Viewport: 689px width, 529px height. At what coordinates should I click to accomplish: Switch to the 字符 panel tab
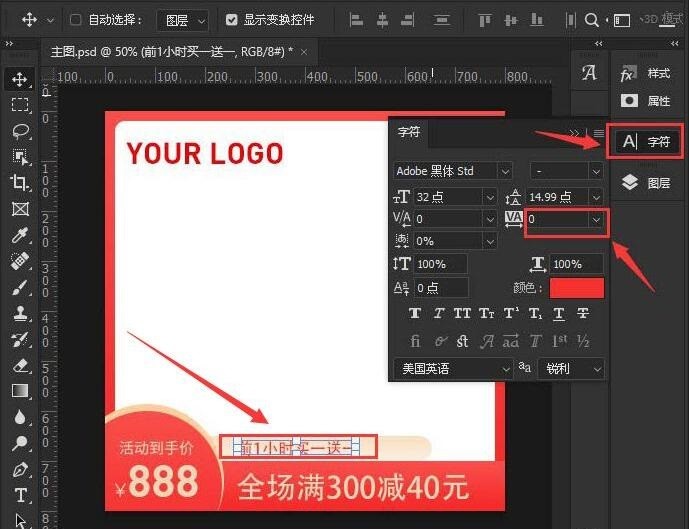(409, 131)
